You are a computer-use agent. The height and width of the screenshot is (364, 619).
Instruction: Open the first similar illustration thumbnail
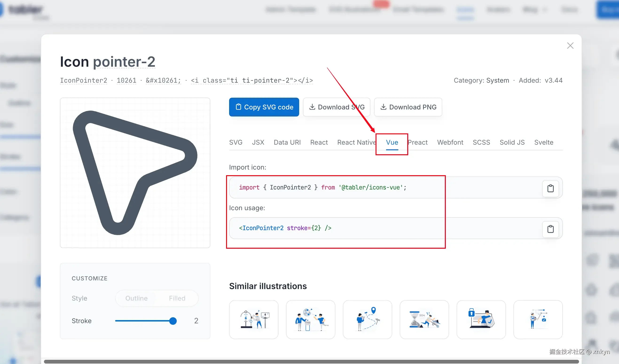click(254, 319)
